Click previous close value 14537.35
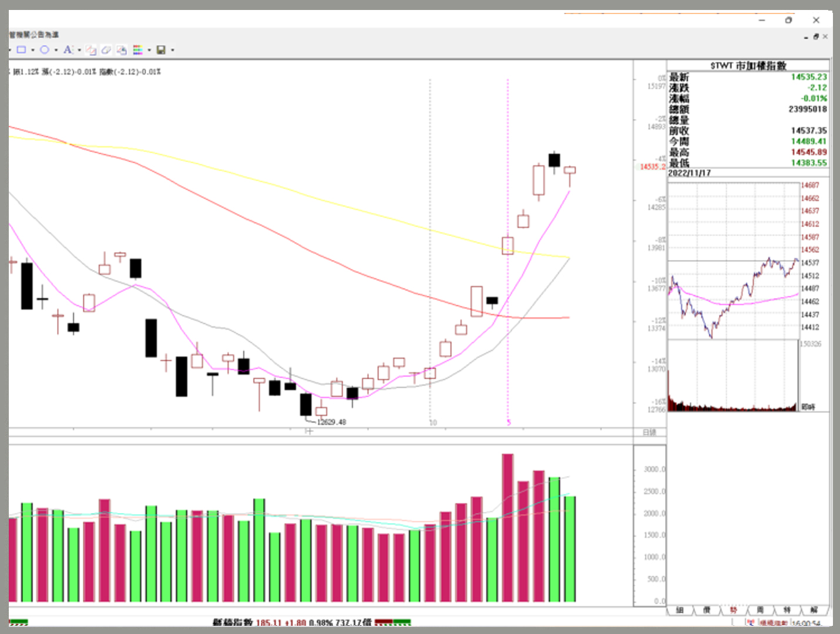840x634 pixels. click(809, 130)
